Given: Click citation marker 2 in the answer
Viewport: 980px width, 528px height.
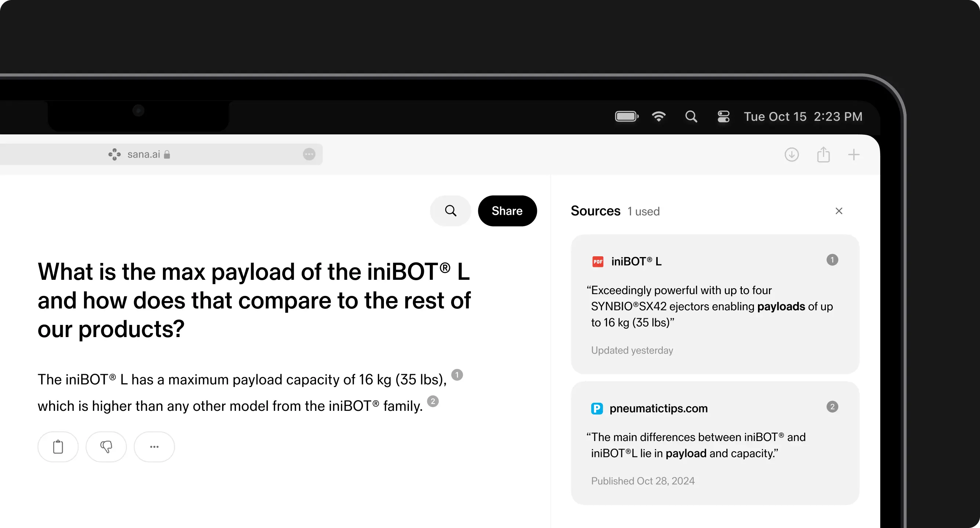Looking at the screenshot, I should pos(433,401).
